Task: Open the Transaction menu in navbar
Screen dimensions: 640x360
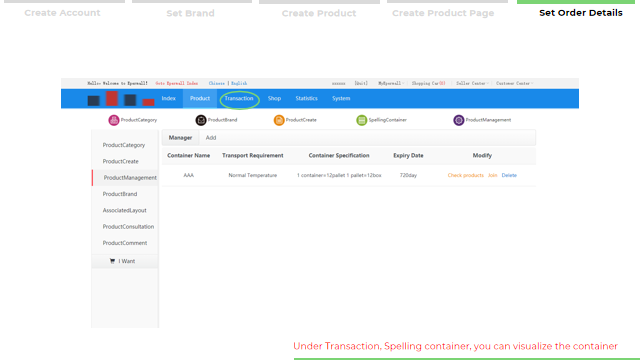Action: (239, 98)
